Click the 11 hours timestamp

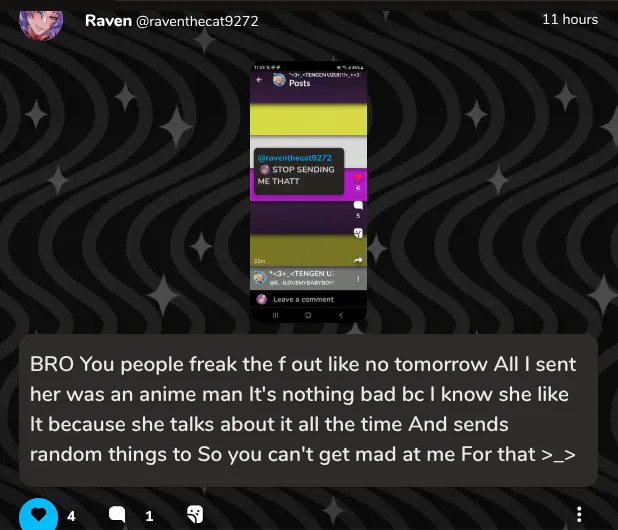pyautogui.click(x=570, y=19)
